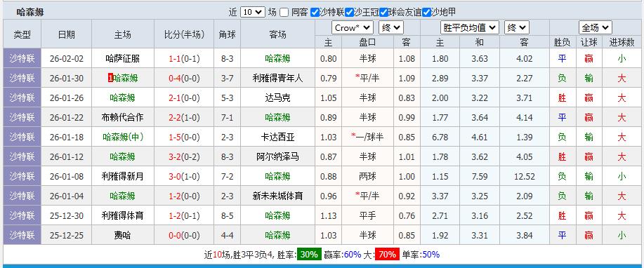Click the 3-0(1-0) score on 26-01-08
The width and height of the screenshot is (644, 268).
[x=185, y=176]
